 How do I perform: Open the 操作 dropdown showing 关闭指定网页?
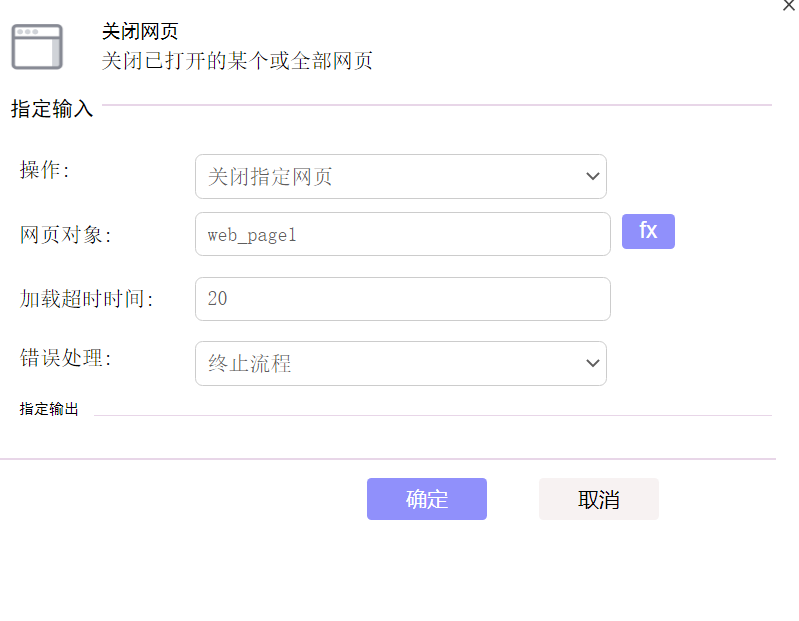tap(401, 176)
